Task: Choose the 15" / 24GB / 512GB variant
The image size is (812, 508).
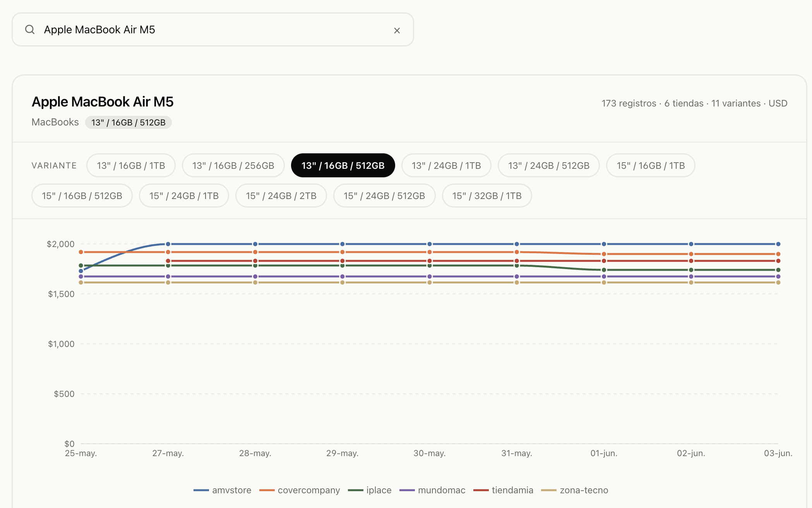Action: point(384,196)
